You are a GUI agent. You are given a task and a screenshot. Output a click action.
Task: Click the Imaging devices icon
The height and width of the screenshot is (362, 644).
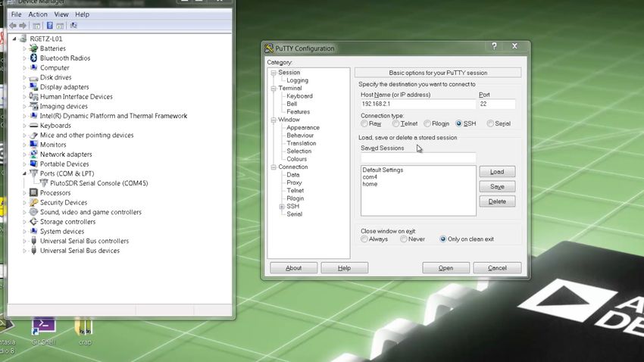click(33, 106)
